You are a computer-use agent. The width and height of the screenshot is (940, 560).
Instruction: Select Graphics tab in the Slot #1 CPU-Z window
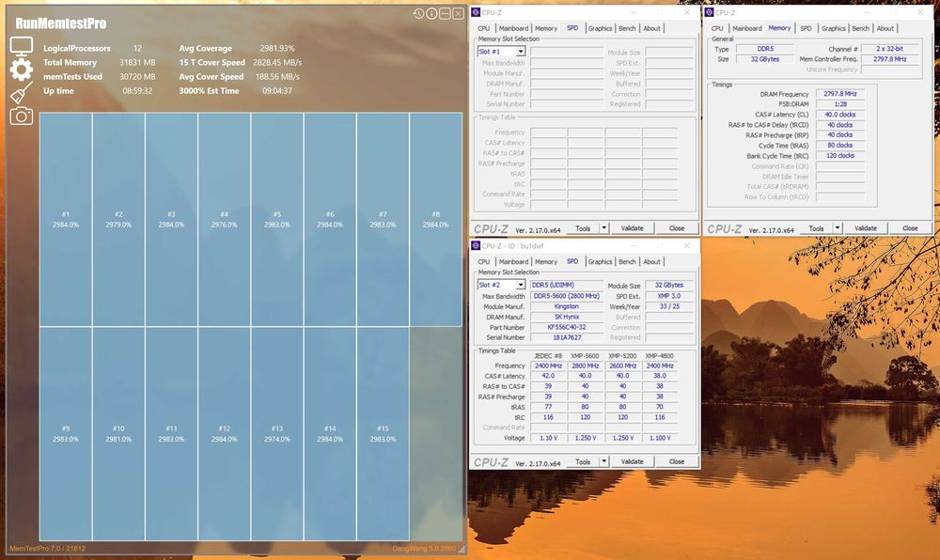600,28
